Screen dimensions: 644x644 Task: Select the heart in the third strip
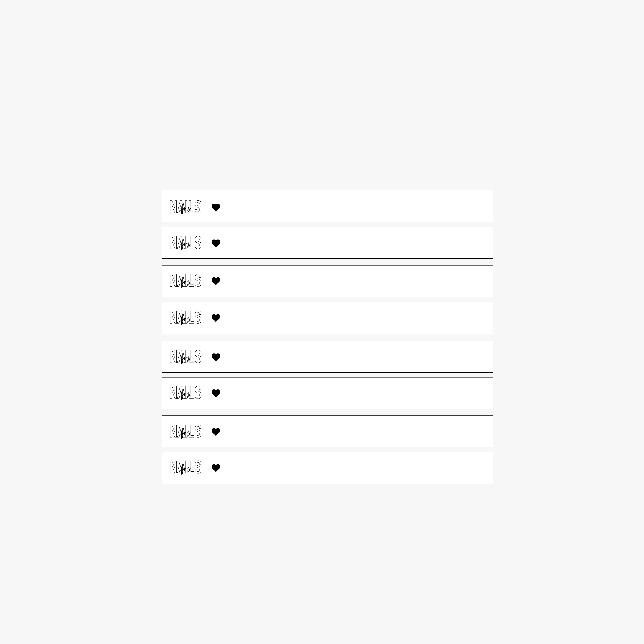(216, 281)
